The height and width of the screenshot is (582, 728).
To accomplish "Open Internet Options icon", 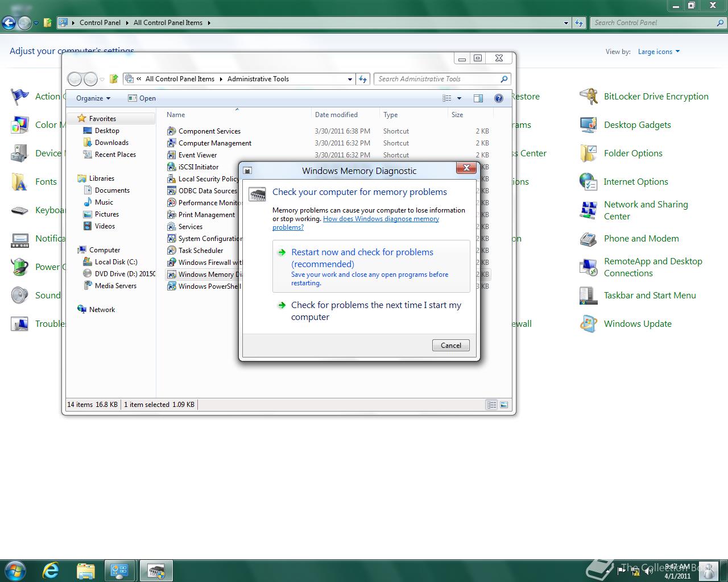I will click(x=588, y=182).
